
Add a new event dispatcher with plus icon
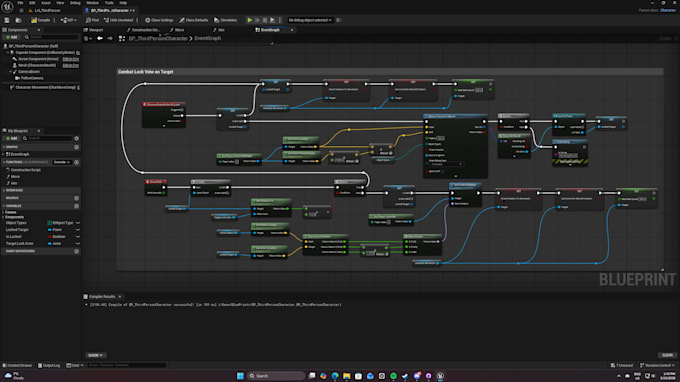pyautogui.click(x=76, y=251)
